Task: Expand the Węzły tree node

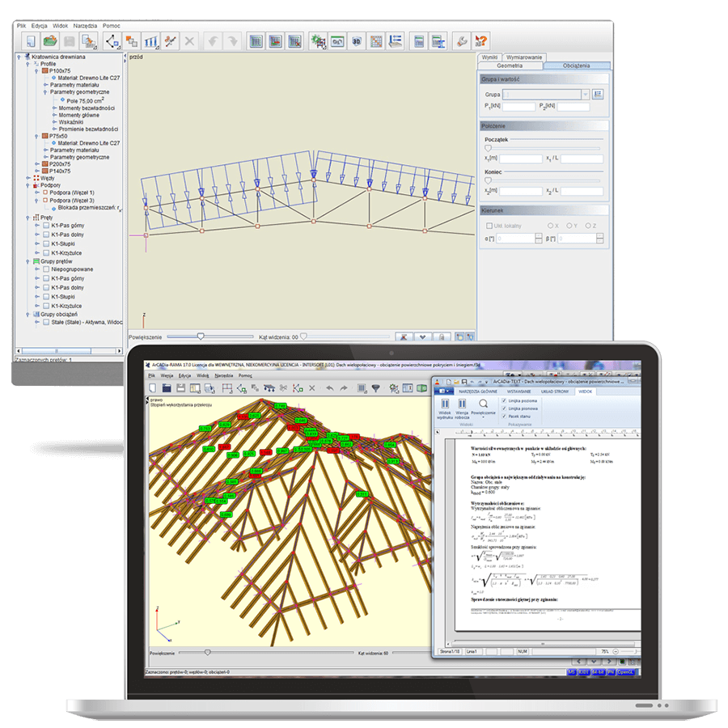Action: [28, 178]
